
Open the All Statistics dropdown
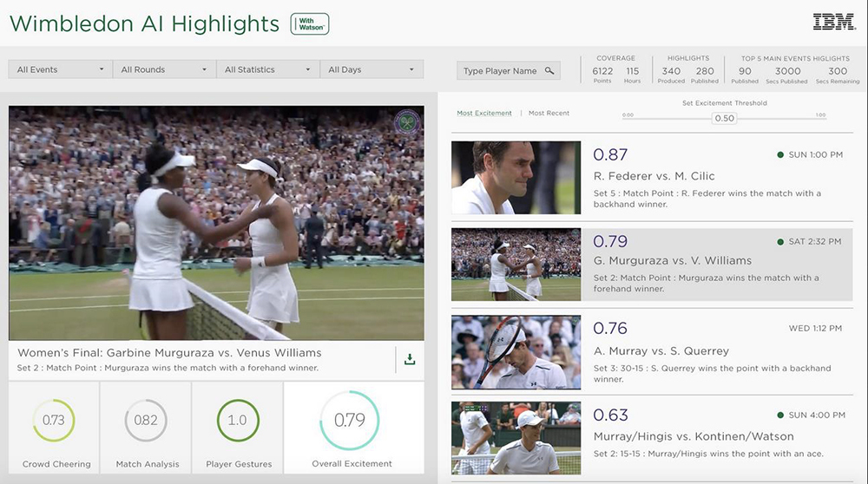[x=267, y=69]
